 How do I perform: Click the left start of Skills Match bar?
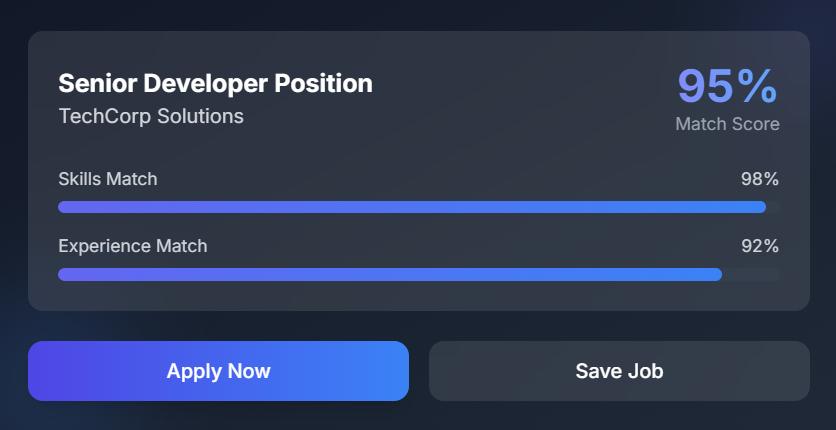click(x=64, y=207)
